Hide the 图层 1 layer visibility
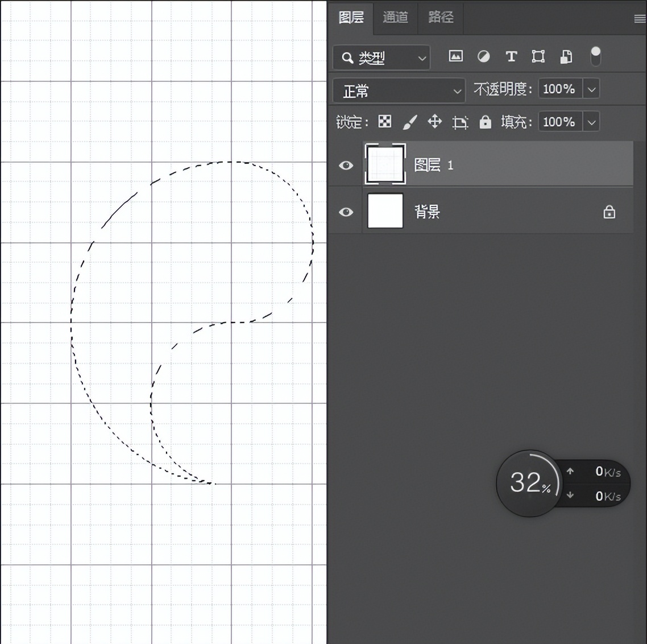The height and width of the screenshot is (644, 647). point(345,165)
